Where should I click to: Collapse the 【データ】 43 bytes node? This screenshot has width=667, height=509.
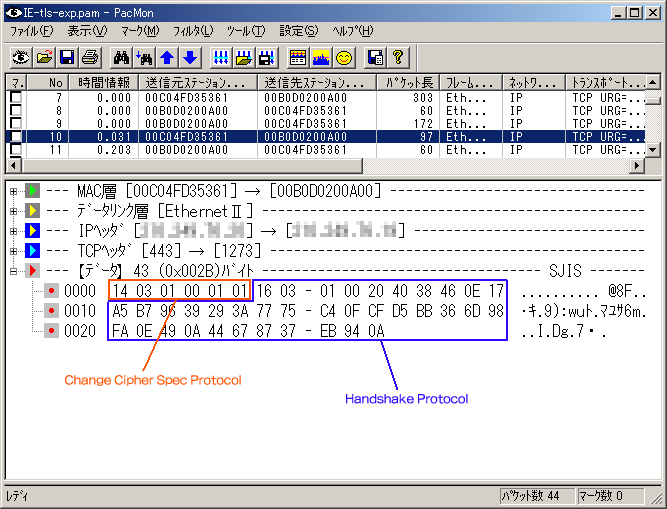coord(13,270)
